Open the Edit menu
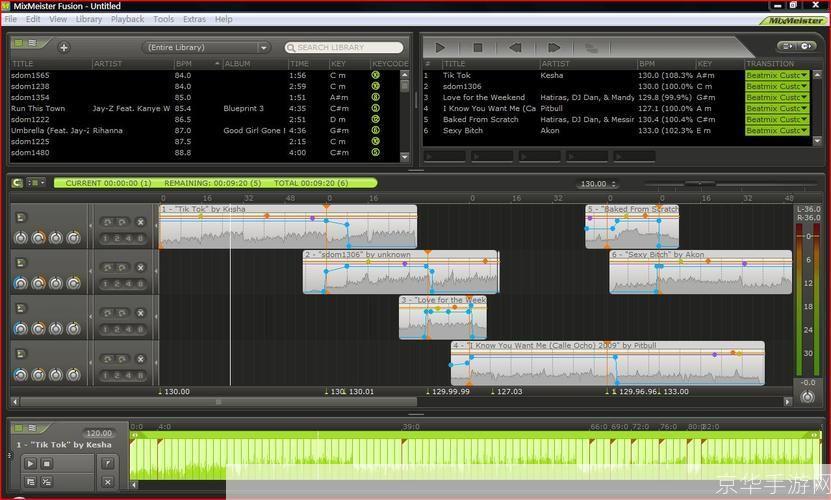The height and width of the screenshot is (500, 831). click(33, 19)
